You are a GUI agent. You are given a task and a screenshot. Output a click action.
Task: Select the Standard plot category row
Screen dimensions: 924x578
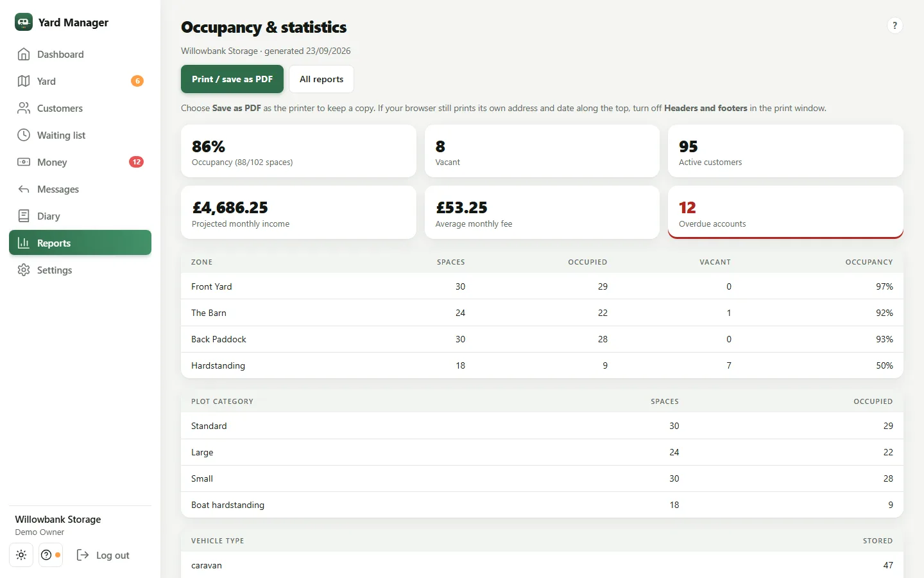coord(542,426)
